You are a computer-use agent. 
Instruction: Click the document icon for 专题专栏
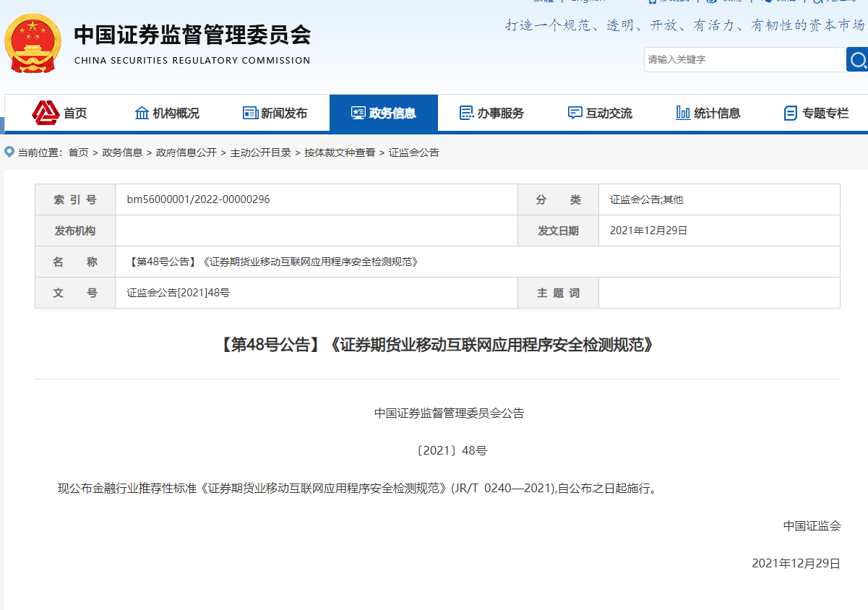791,113
